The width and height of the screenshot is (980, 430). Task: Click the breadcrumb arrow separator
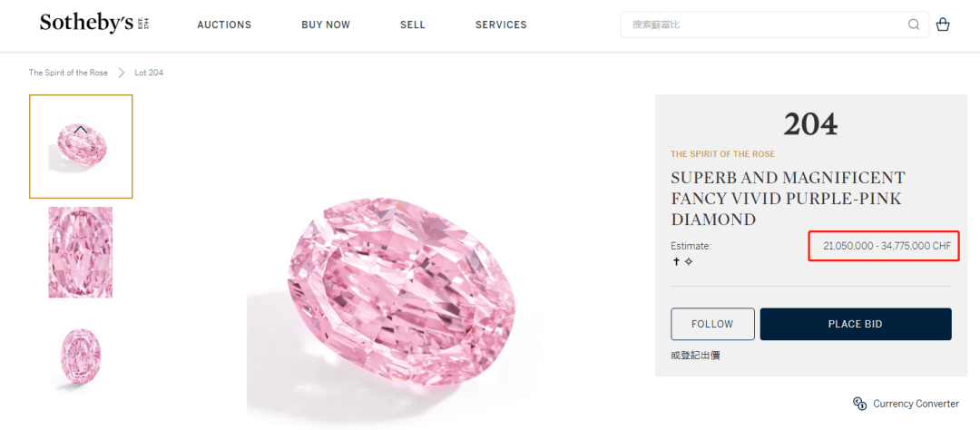click(x=121, y=73)
